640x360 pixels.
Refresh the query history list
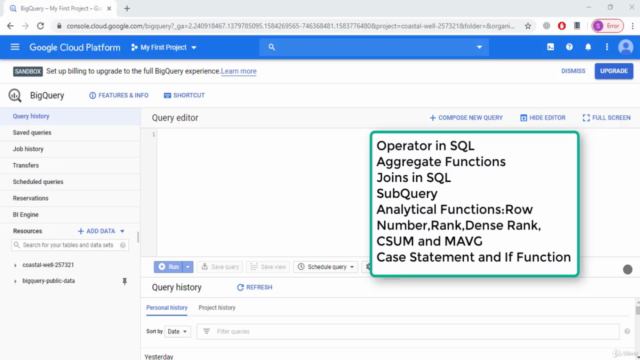pyautogui.click(x=255, y=287)
